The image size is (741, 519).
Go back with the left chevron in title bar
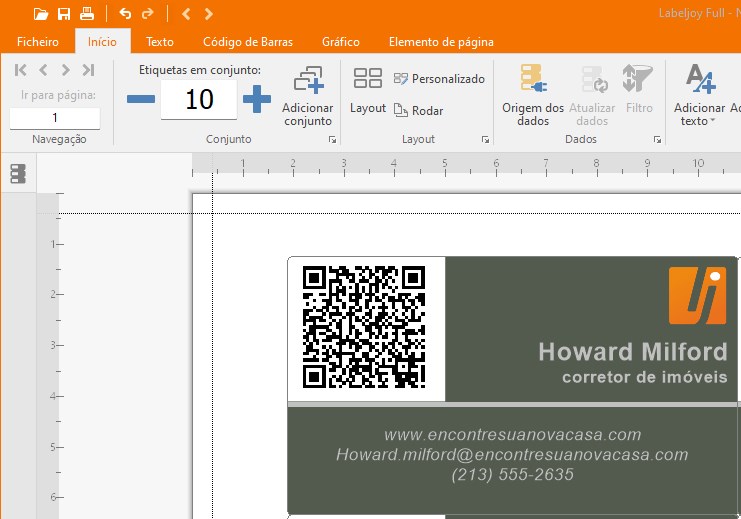click(x=186, y=14)
